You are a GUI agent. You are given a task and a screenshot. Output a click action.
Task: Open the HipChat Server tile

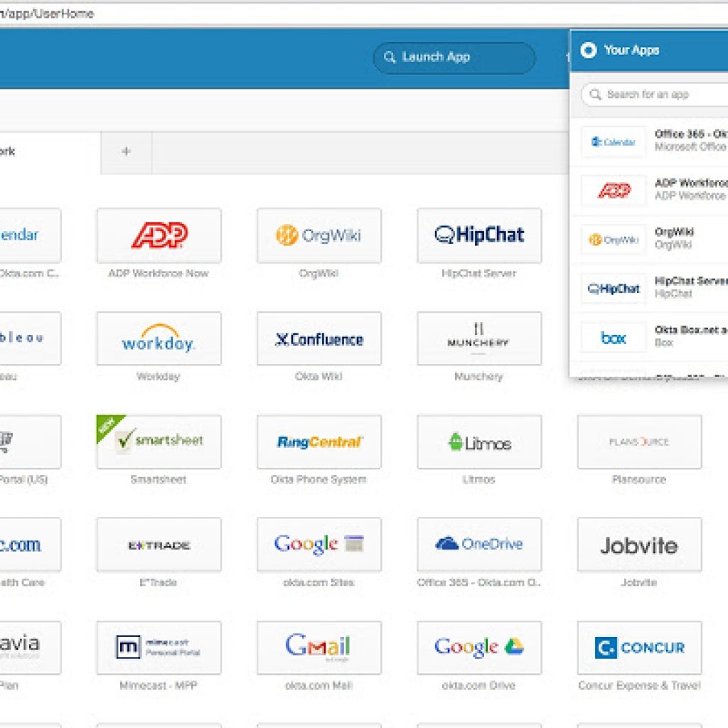pyautogui.click(x=478, y=235)
